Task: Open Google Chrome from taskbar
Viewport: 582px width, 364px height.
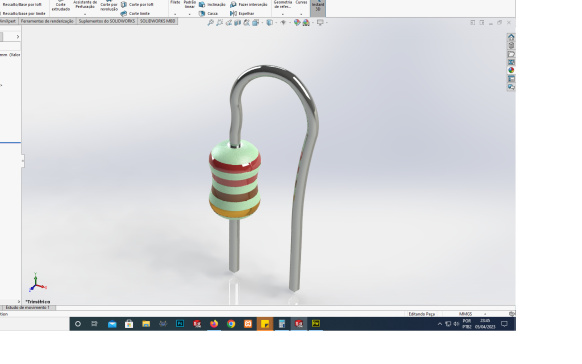Action: tap(231, 324)
